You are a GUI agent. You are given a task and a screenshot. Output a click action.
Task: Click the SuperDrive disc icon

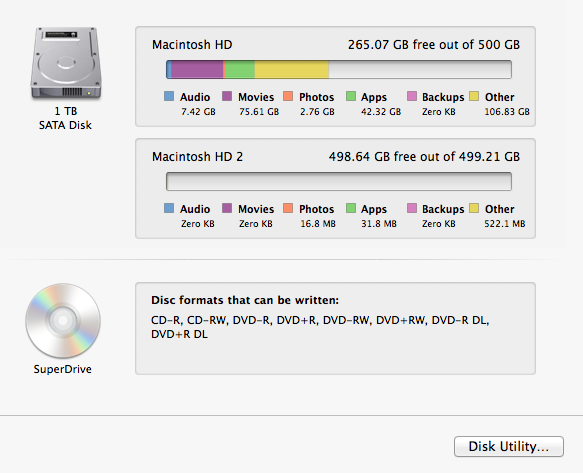click(x=63, y=321)
